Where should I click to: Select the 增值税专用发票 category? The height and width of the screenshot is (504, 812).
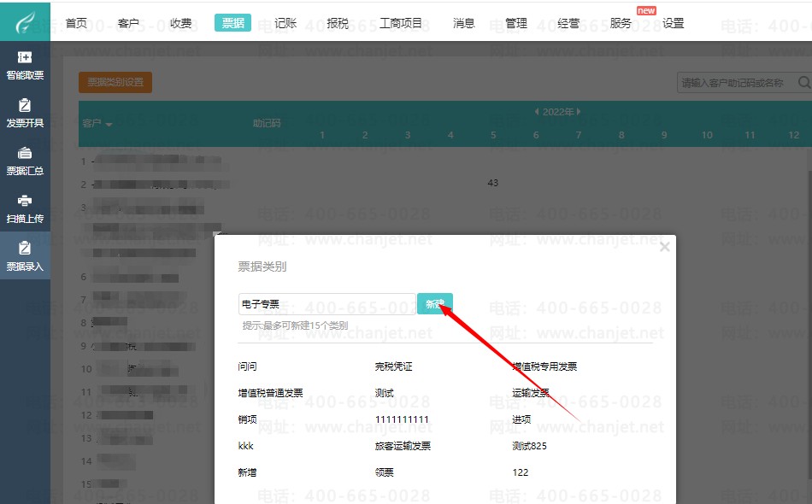[544, 366]
